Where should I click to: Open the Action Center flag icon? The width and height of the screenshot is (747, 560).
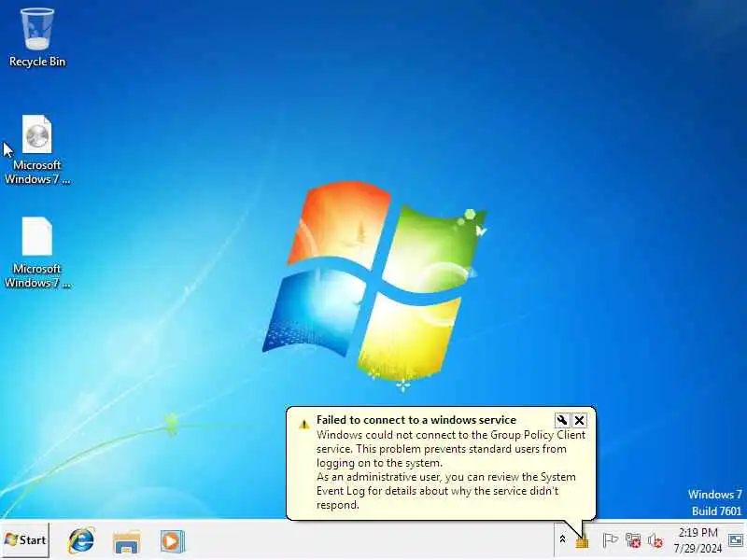[610, 540]
